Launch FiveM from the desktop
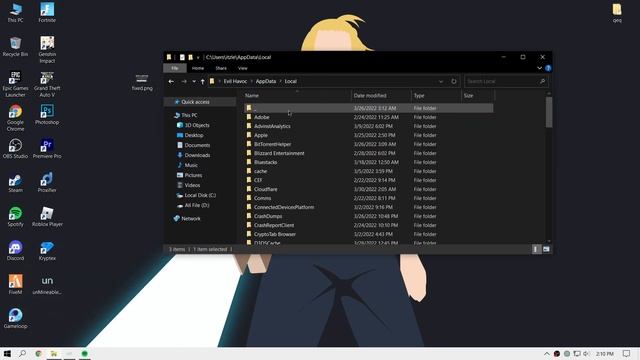The image size is (640, 360). [x=16, y=284]
